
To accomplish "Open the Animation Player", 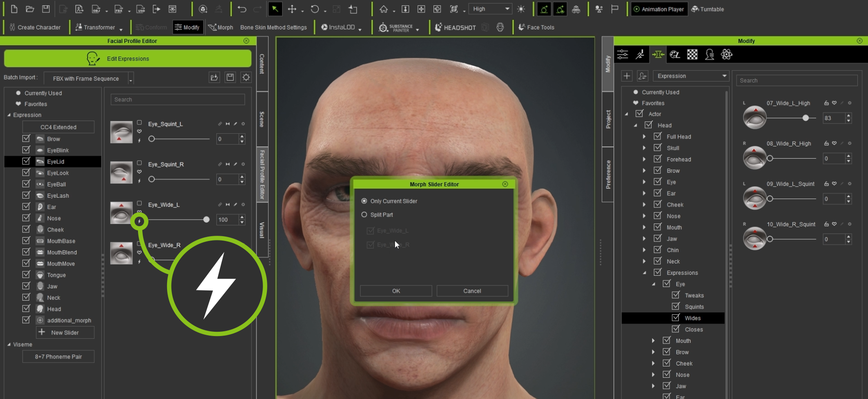I will coord(659,9).
